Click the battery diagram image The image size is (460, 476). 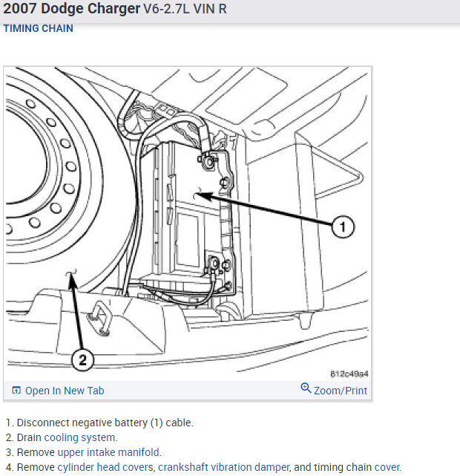(188, 224)
